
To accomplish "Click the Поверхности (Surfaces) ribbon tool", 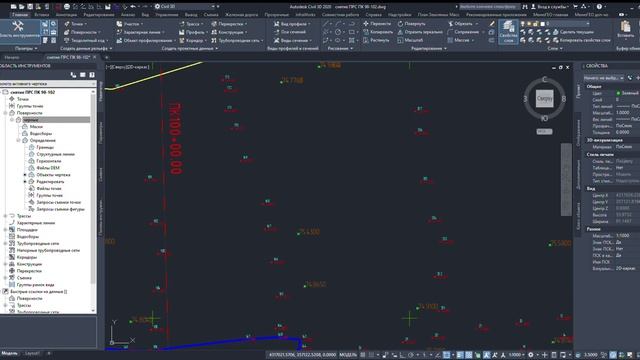I will (x=81, y=32).
